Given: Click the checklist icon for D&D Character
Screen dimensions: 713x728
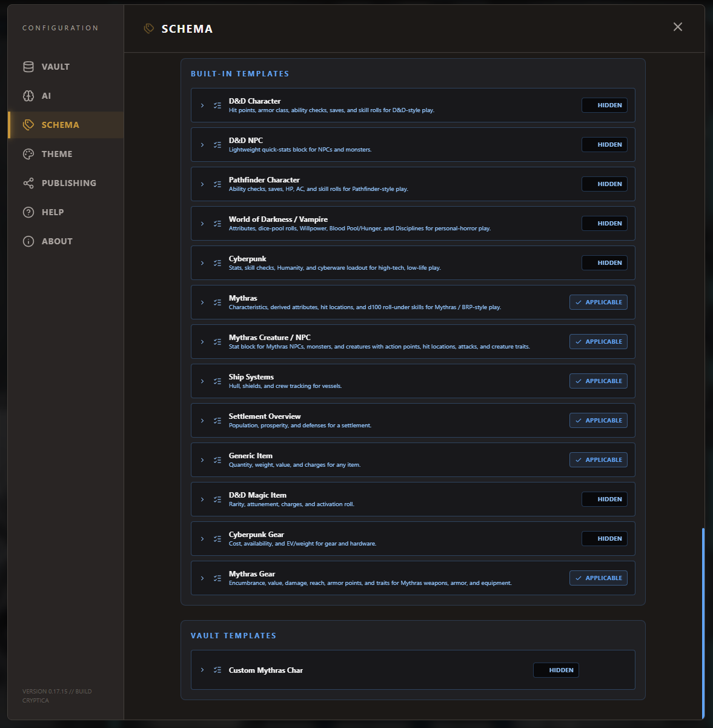Looking at the screenshot, I should 217,105.
